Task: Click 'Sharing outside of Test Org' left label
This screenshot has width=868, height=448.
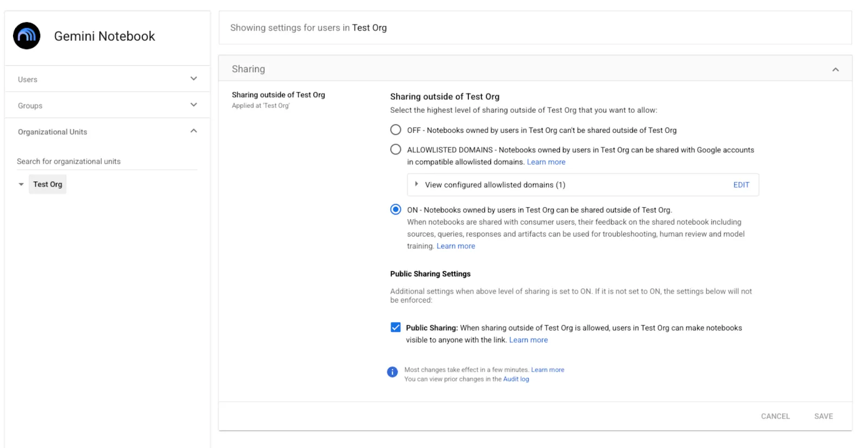Action: pos(278,94)
